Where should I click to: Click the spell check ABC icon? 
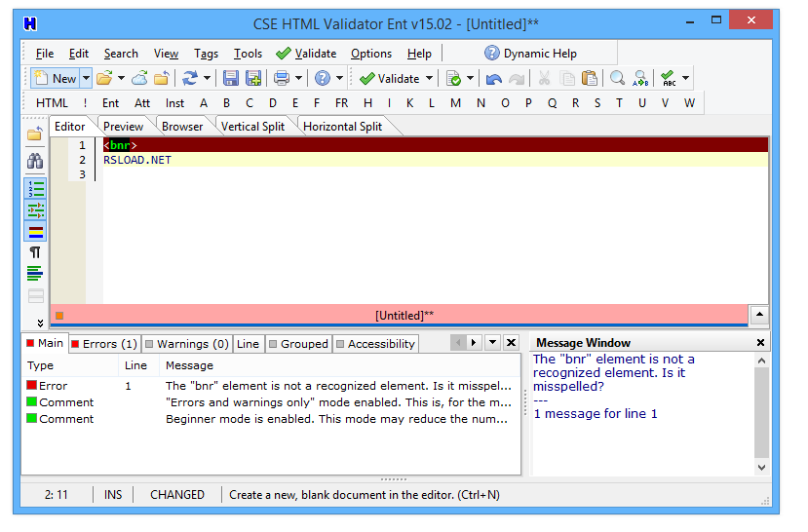point(669,79)
